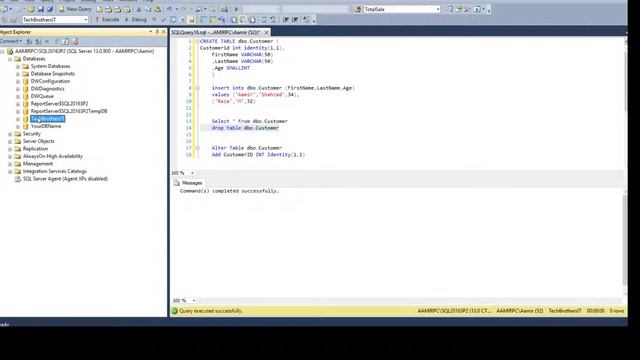This screenshot has width=640, height=360.
Task: Click the Save All icon
Action: click(50, 9)
